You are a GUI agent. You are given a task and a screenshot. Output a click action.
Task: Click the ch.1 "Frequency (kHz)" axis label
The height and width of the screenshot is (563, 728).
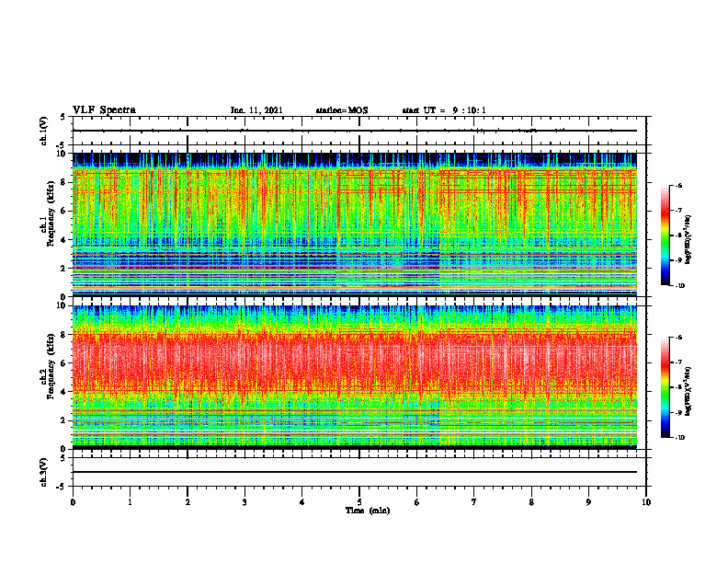(51, 214)
